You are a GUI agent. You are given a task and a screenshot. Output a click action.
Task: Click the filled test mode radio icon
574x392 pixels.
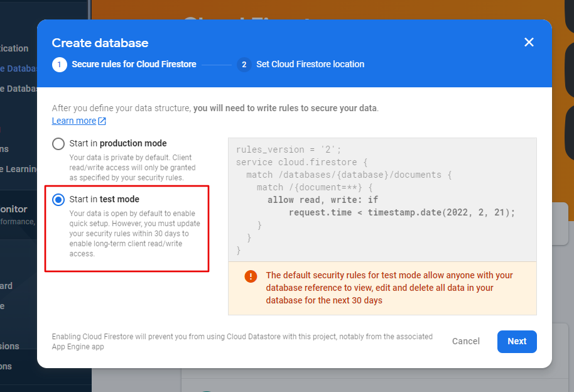point(58,199)
